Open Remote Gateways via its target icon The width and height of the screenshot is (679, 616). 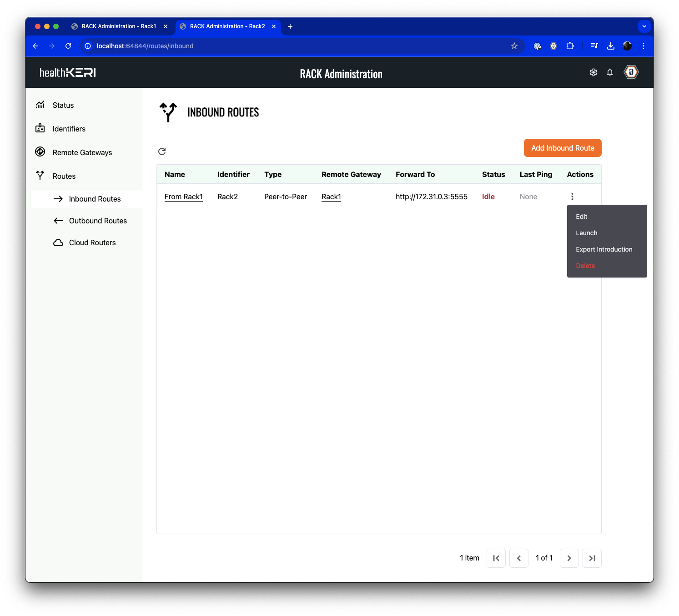[x=40, y=152]
